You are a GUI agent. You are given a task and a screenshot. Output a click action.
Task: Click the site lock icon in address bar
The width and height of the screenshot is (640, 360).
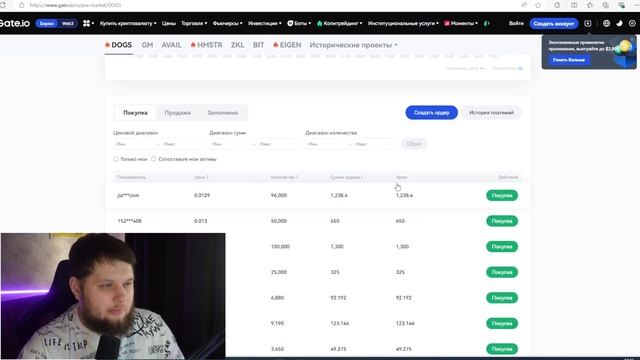pyautogui.click(x=22, y=5)
